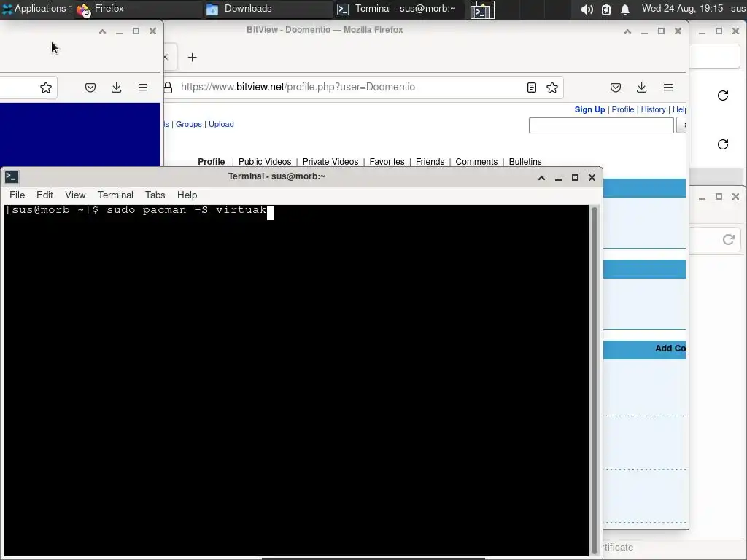Click the lower reload icon in right-side window
Viewport: 747px width, 560px height.
723,144
